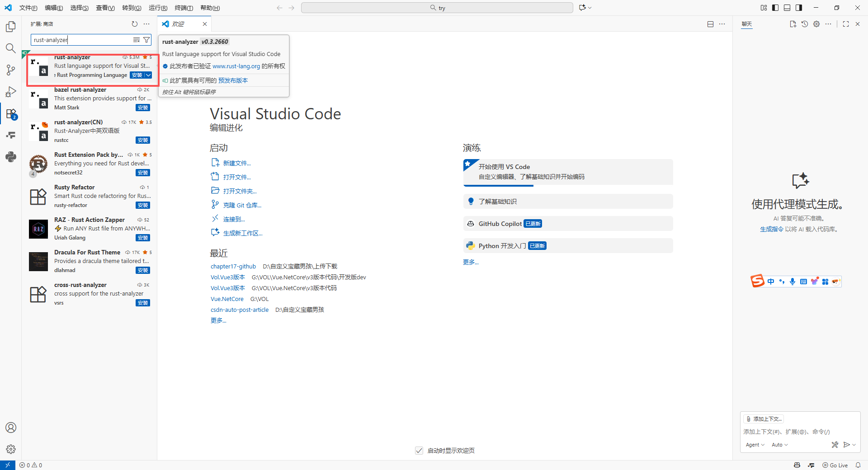Click 新建文件... link

point(237,163)
